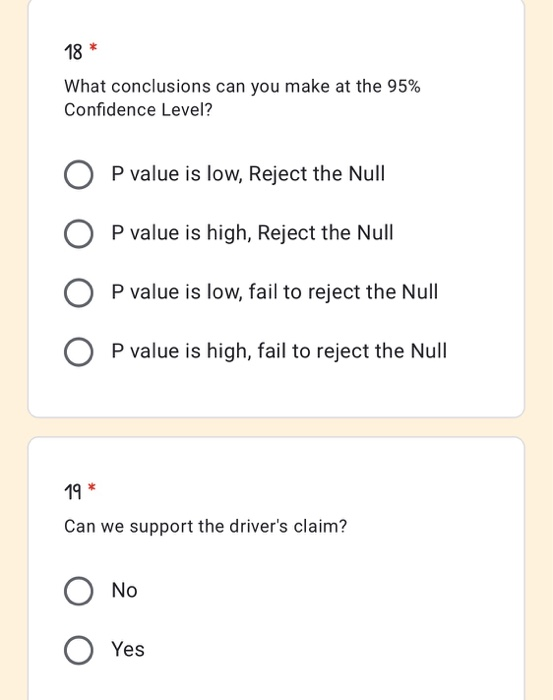Click the 'No' answer label text
This screenshot has width=553, height=700.
click(x=124, y=590)
